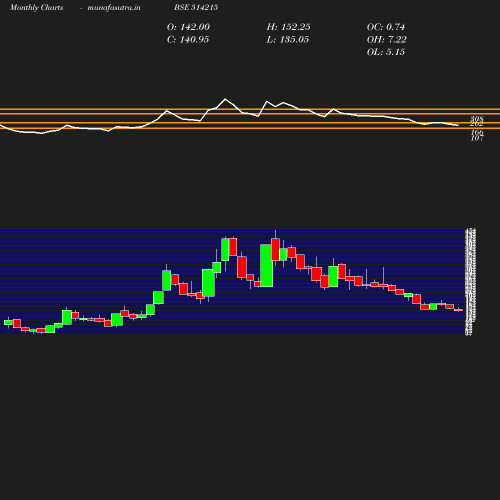Click the open price "O: 142.00"
This screenshot has height=500, width=500.
188,27
